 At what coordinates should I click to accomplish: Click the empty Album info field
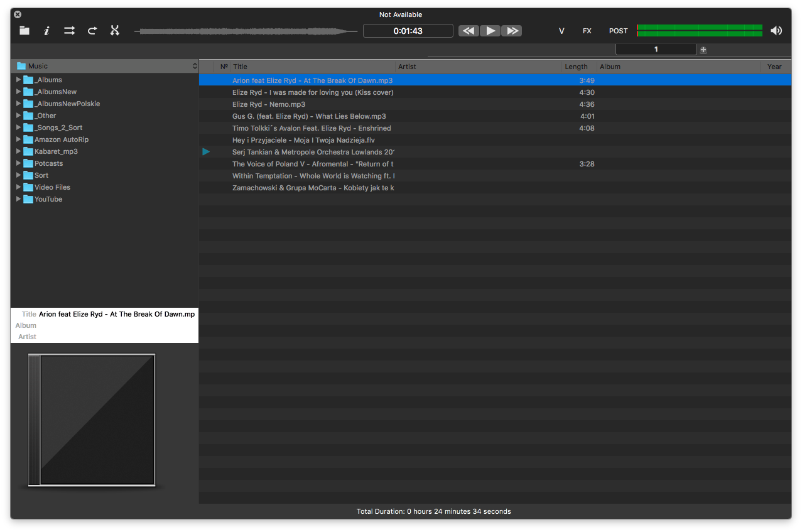(x=117, y=325)
